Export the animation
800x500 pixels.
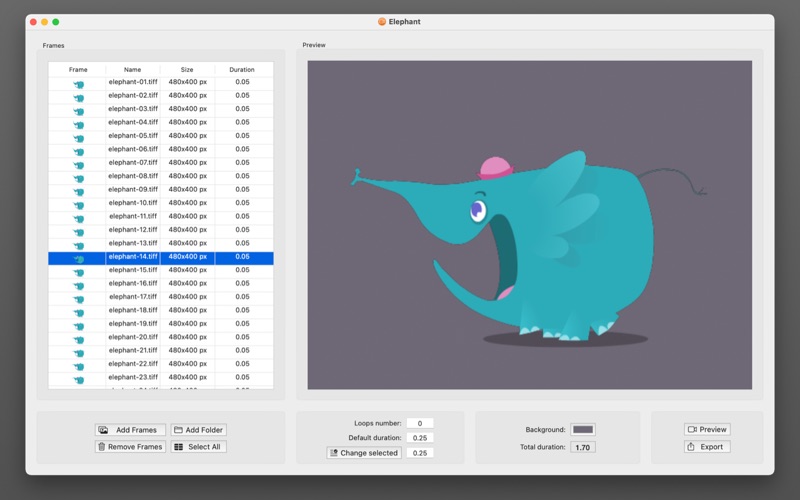click(707, 446)
